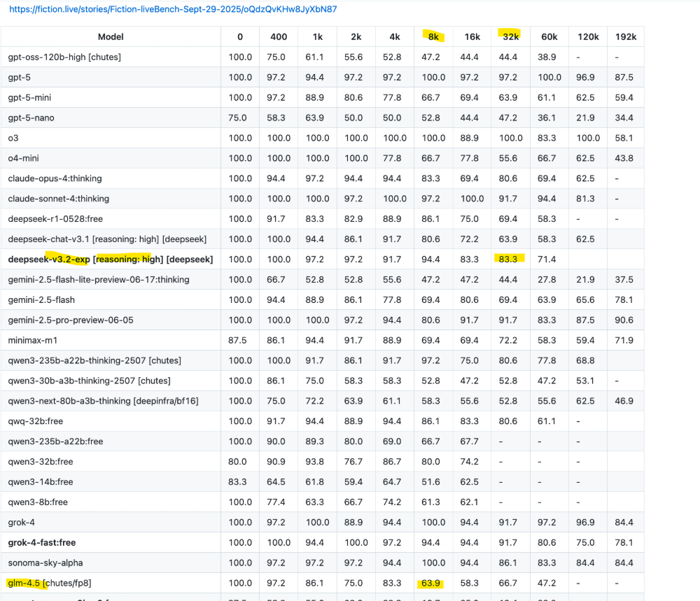This screenshot has width=700, height=601.
Task: Open the fiction.live Fiction-liveBench URL link
Action: pyautogui.click(x=173, y=9)
